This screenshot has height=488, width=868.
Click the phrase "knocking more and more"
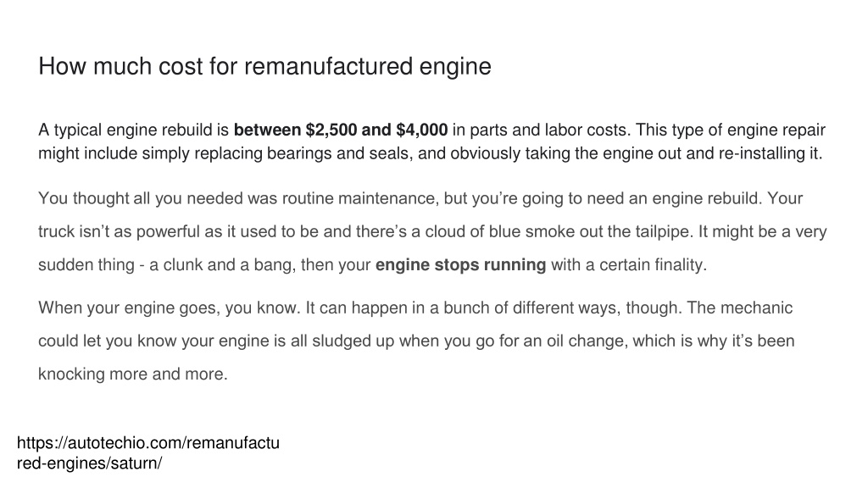pos(133,374)
